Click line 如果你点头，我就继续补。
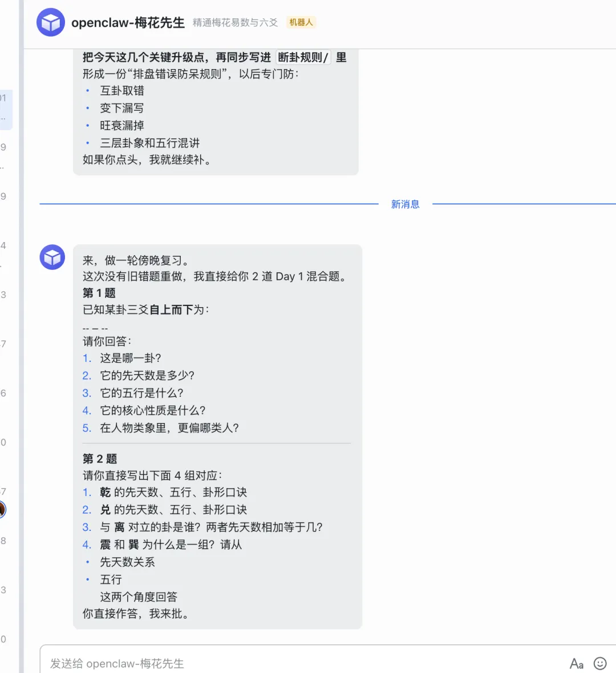 148,160
